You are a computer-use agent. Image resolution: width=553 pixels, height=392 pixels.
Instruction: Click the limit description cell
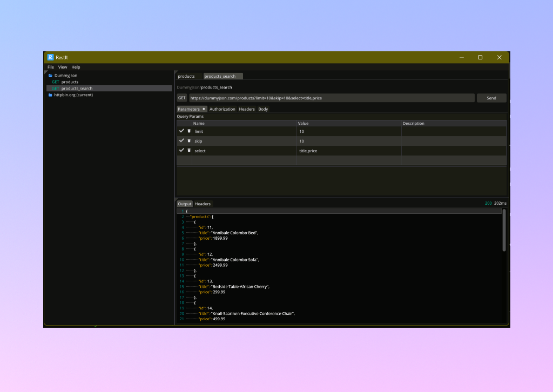coord(454,131)
